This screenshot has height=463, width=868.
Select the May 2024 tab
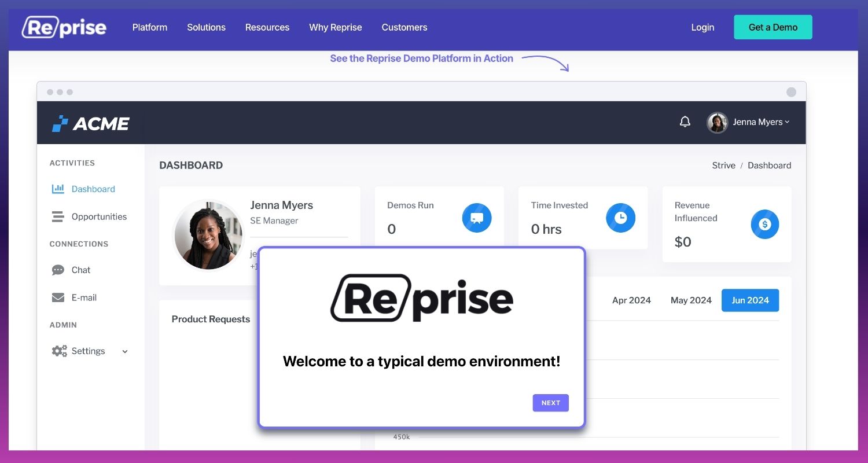691,300
